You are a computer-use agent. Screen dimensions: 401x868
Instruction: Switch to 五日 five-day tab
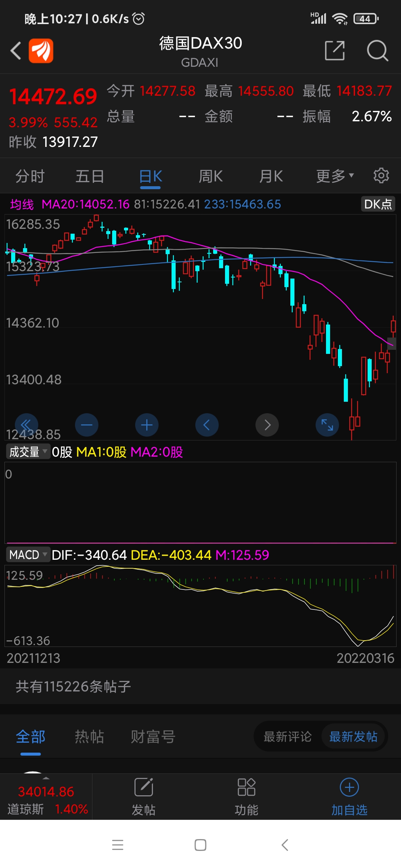pos(90,176)
